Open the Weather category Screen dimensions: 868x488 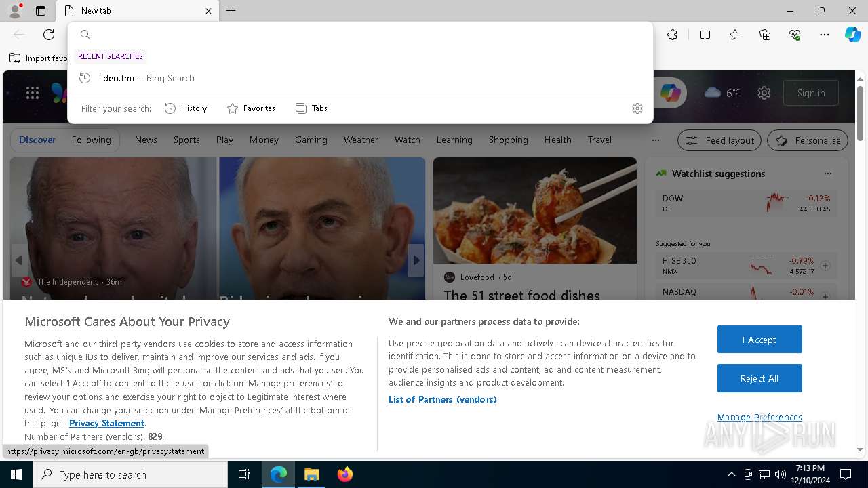(x=361, y=140)
